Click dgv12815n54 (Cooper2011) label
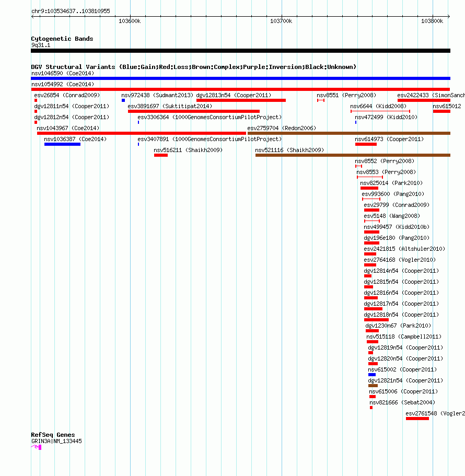This screenshot has height=476, width=465. click(x=401, y=282)
